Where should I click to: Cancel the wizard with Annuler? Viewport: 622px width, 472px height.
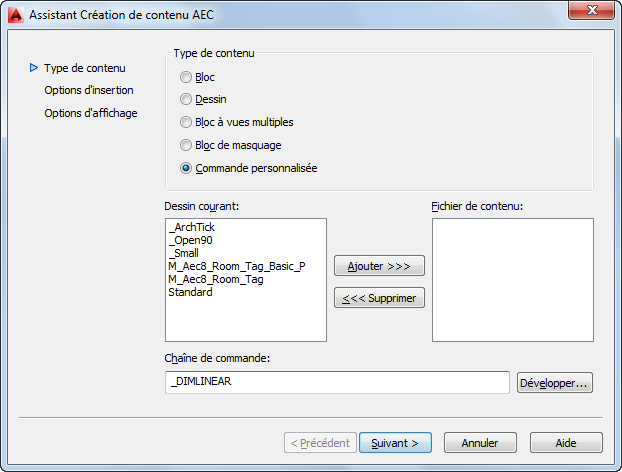(480, 442)
